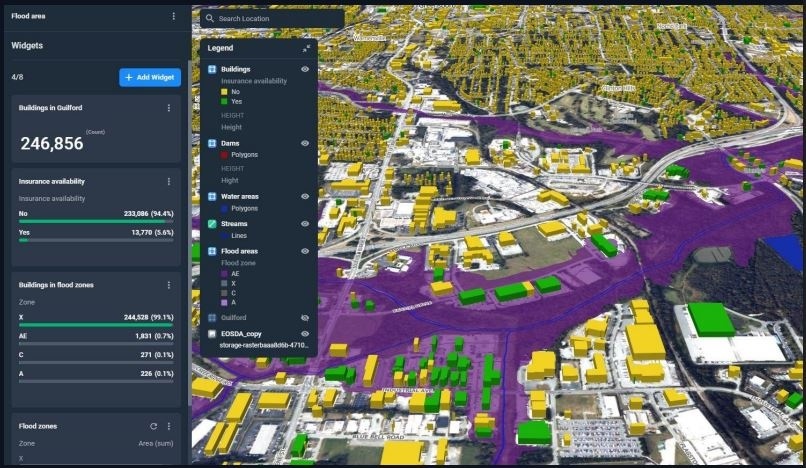Viewport: 806px width, 468px height.
Task: Select the yellow No insurance swatch
Action: click(x=224, y=92)
